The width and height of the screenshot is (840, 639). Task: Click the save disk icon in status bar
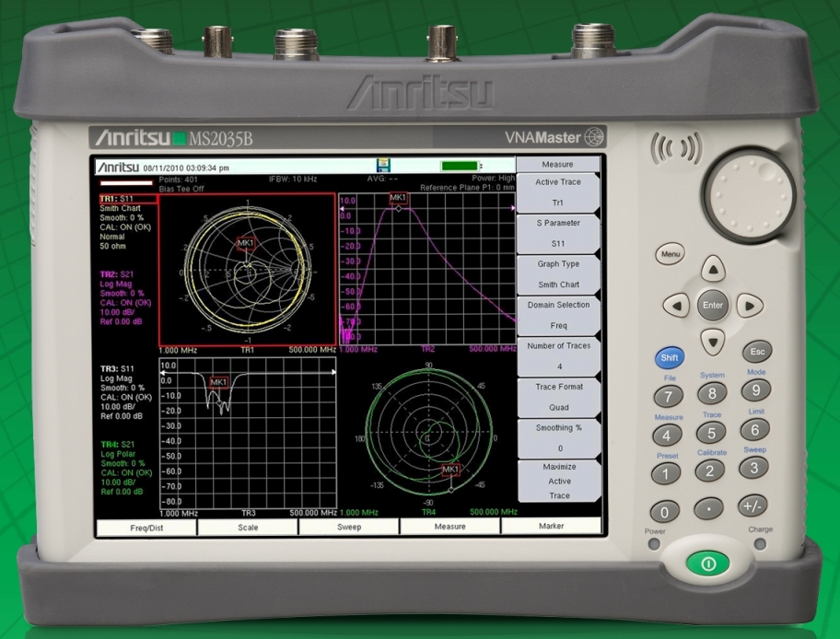(x=384, y=166)
